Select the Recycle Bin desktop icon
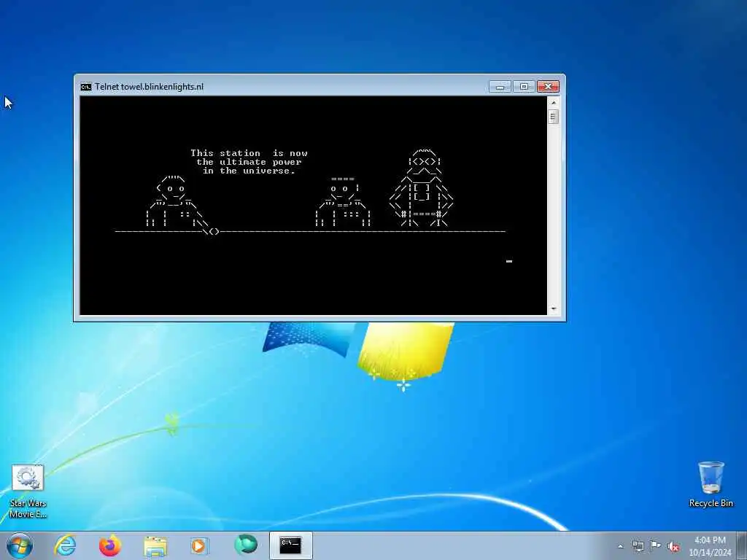The width and height of the screenshot is (747, 560). pos(711,484)
